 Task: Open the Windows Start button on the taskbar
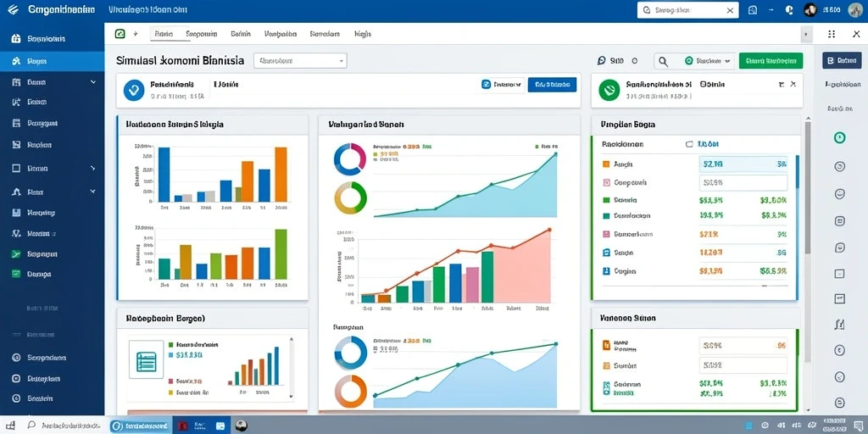click(10, 426)
